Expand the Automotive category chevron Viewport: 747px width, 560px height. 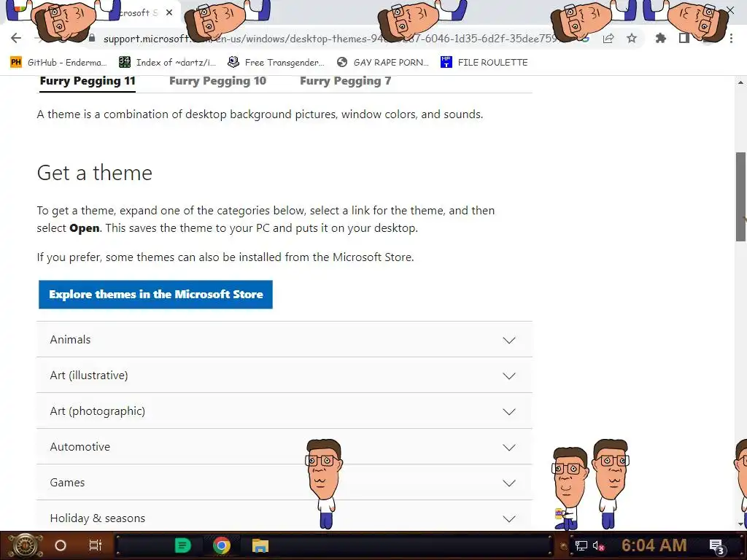click(x=509, y=447)
